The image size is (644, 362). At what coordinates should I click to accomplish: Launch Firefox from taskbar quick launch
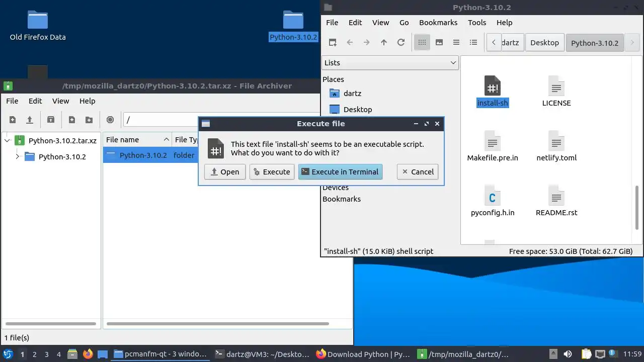coord(88,354)
